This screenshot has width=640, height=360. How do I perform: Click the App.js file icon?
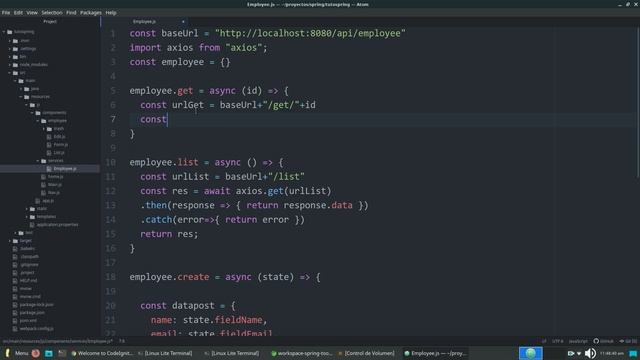pyautogui.click(x=38, y=201)
